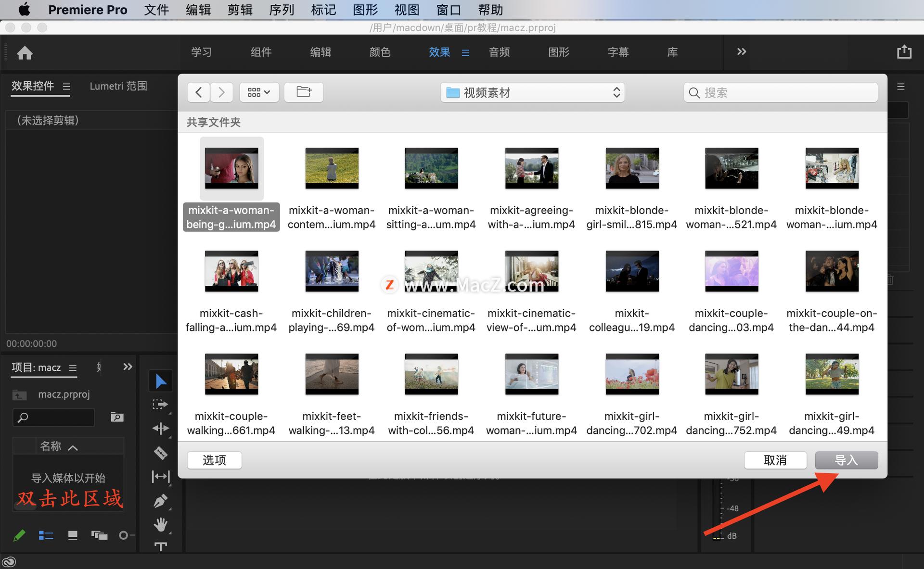Toggle project read-only pencil icon
Screen dimensions: 924x569
pyautogui.click(x=19, y=535)
